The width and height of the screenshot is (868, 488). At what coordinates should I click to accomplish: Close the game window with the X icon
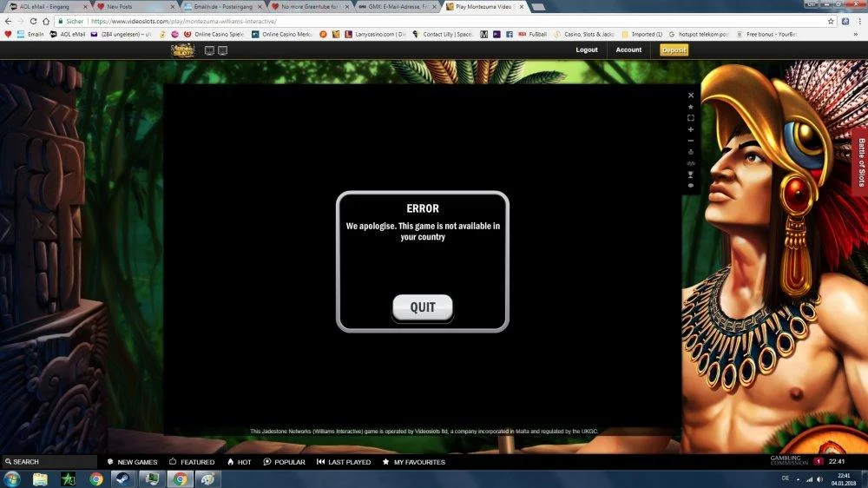click(x=691, y=96)
